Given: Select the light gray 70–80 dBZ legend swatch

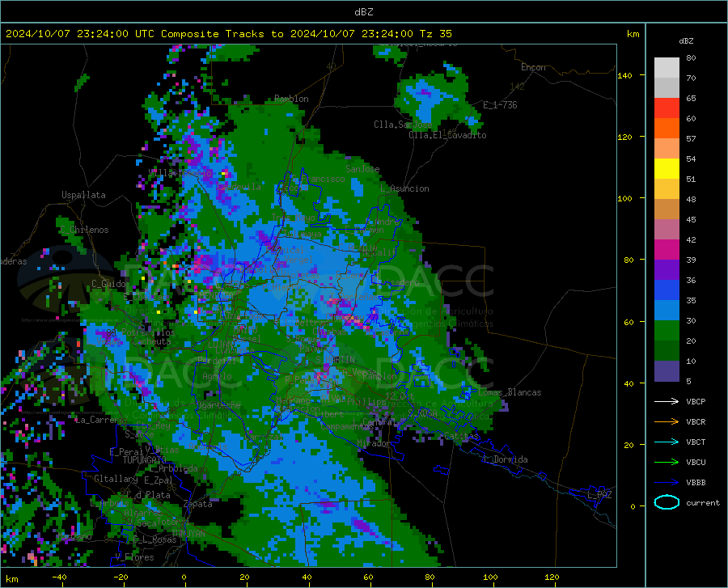Looking at the screenshot, I should point(667,68).
